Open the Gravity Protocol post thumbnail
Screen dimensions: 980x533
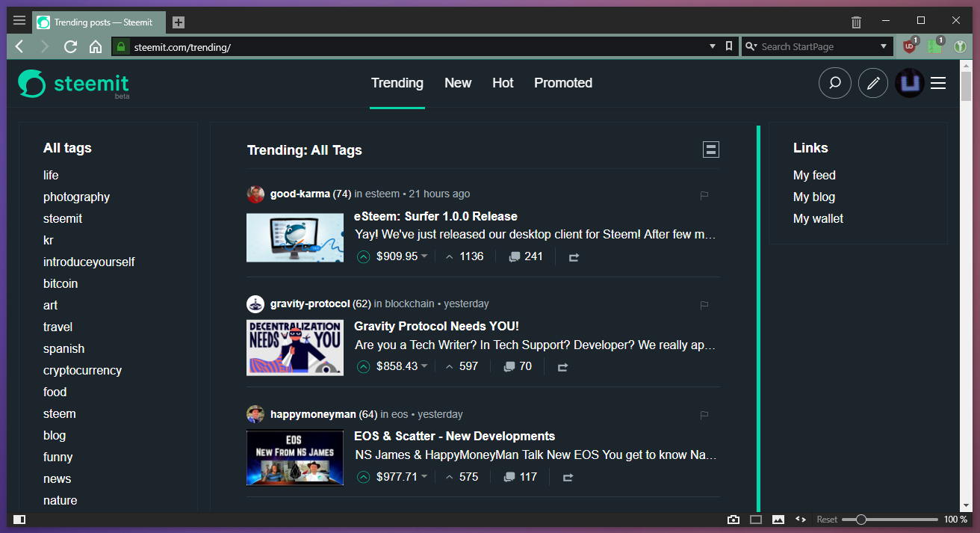tap(295, 348)
